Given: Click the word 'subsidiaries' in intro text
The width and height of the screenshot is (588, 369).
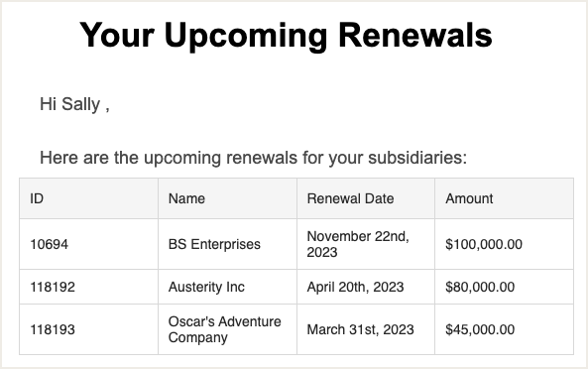Looking at the screenshot, I should pos(417,158).
